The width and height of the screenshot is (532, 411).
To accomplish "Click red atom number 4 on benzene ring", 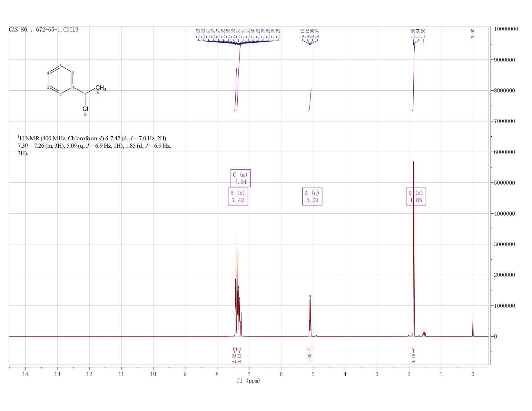I will 48,73.
